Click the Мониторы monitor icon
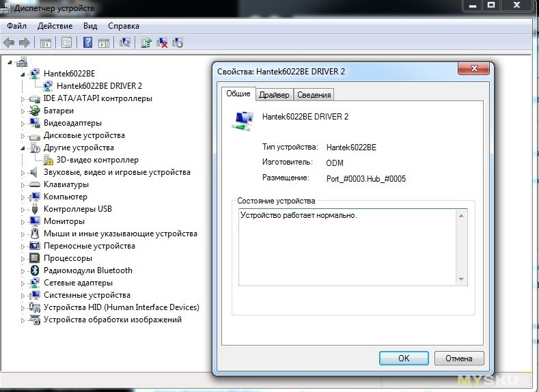Viewport: 539px width, 392px height. point(35,221)
